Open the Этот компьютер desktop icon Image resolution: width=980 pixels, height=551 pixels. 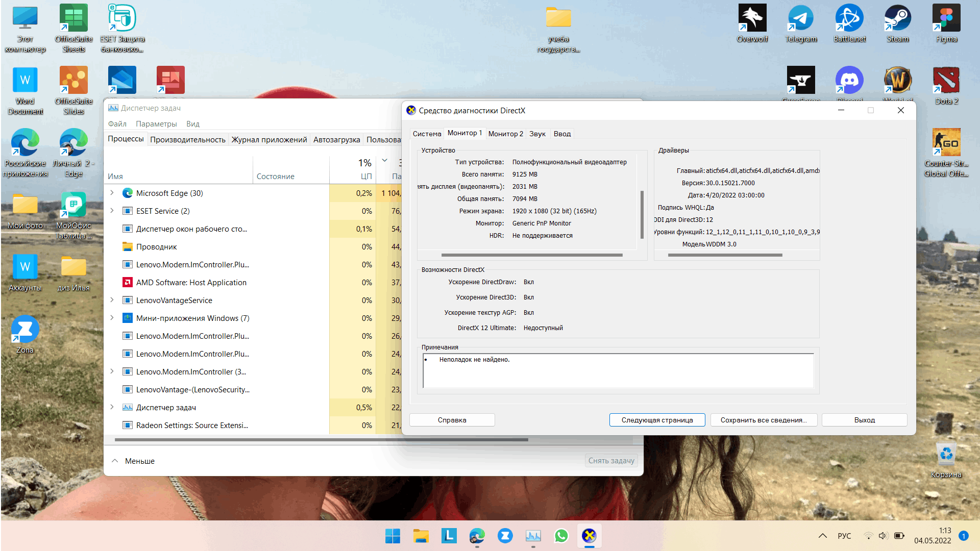(25, 29)
